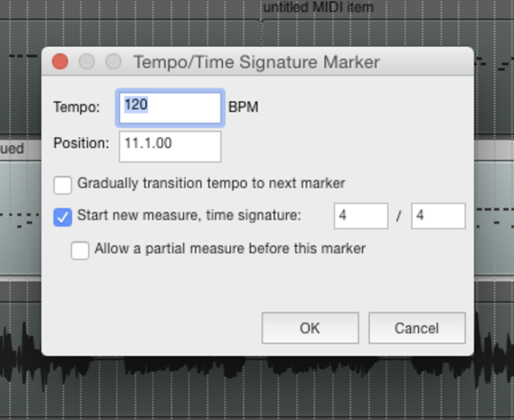514x420 pixels.
Task: Confirm the dialog with OK
Action: pos(310,328)
